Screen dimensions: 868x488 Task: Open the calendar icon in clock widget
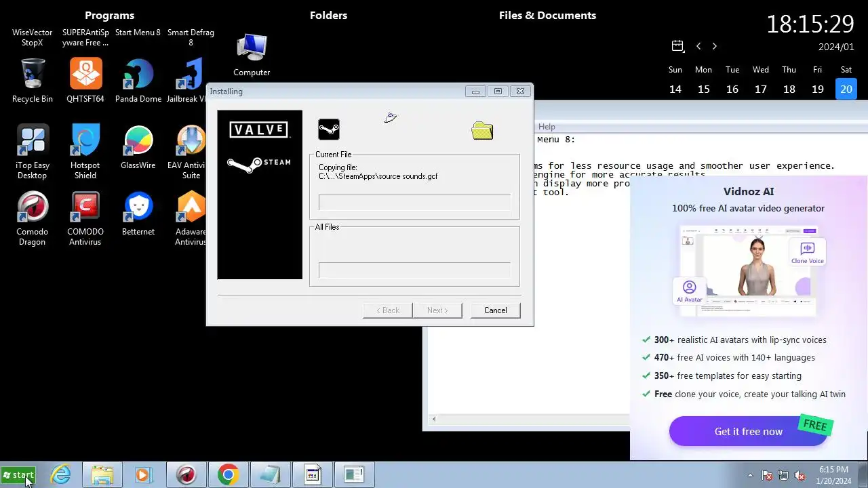pos(677,45)
